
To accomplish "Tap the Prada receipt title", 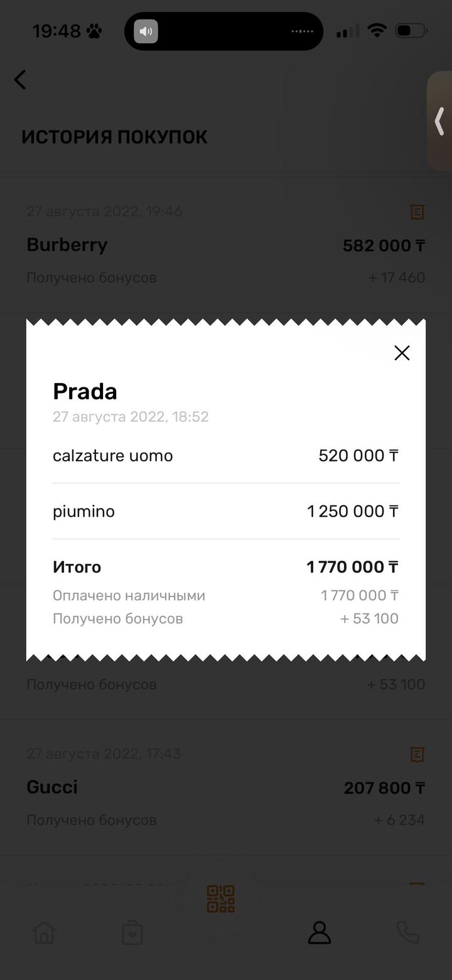I will pos(85,392).
